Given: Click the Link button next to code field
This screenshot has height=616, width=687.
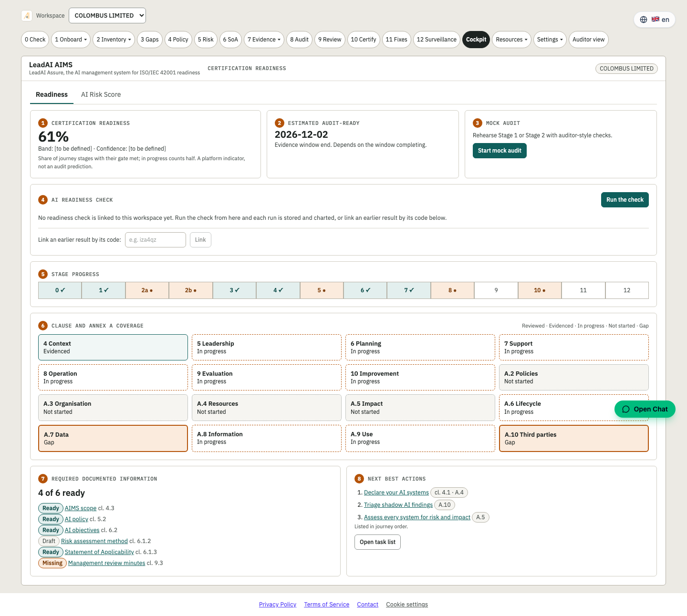Looking at the screenshot, I should pyautogui.click(x=200, y=240).
